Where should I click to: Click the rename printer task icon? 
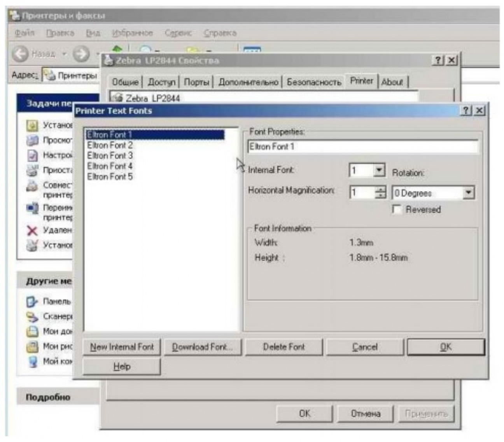tap(32, 208)
